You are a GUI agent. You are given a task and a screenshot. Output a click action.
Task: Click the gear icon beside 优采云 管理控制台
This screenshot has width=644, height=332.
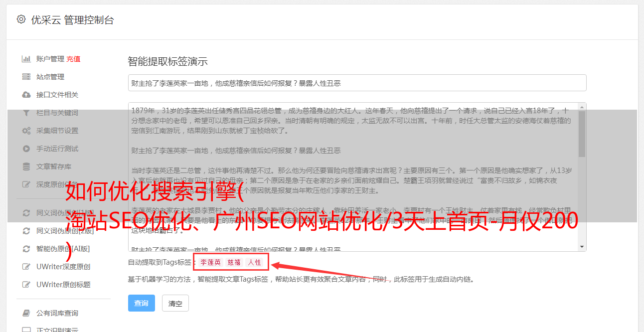[x=21, y=19]
